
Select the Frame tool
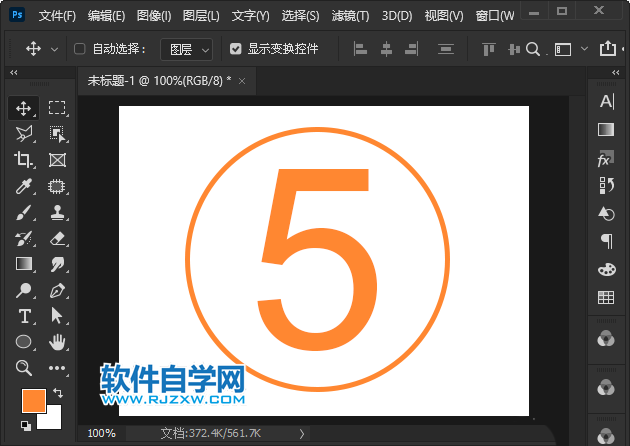[57, 160]
